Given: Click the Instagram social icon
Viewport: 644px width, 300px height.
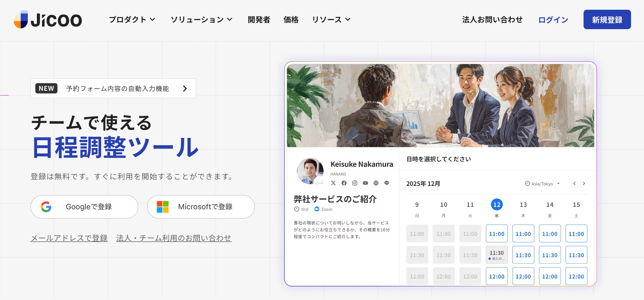Looking at the screenshot, I should point(355,183).
